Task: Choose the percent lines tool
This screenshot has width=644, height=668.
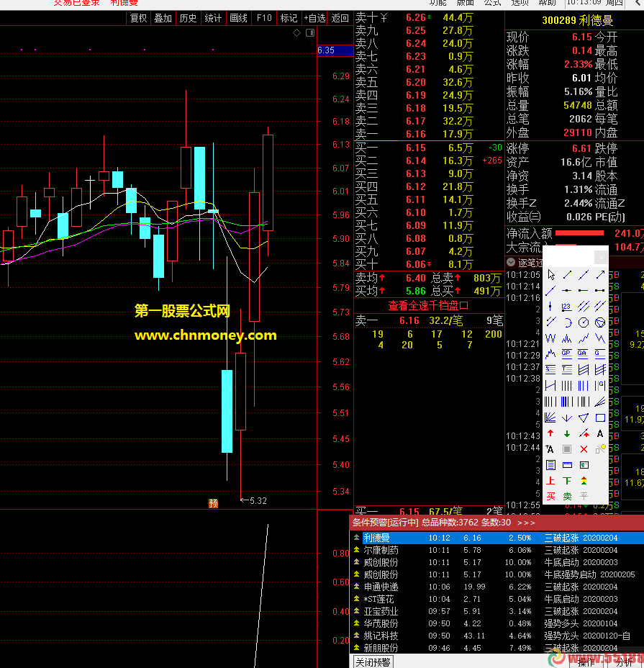Action: (550, 369)
